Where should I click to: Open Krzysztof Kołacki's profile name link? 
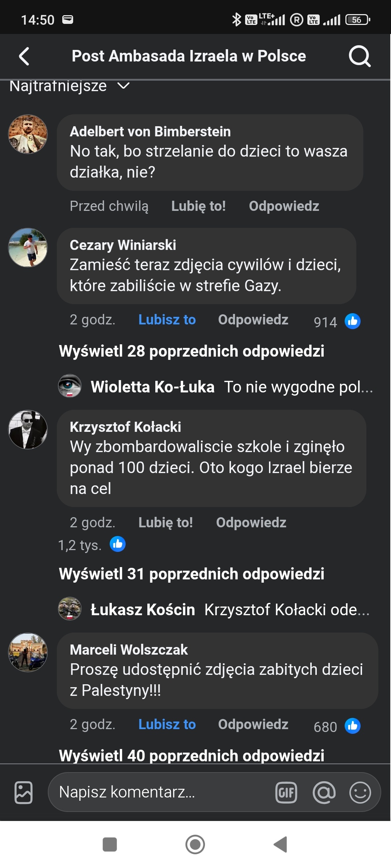(x=125, y=427)
